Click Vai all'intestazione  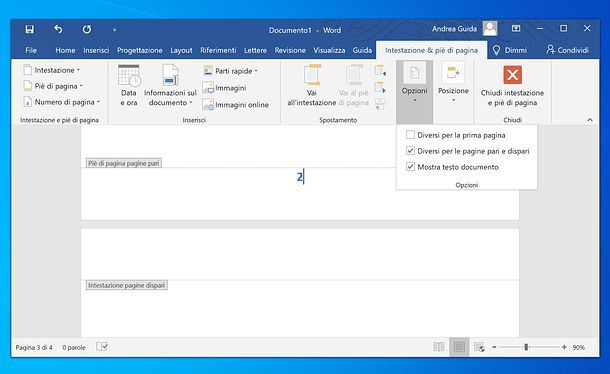pos(312,86)
